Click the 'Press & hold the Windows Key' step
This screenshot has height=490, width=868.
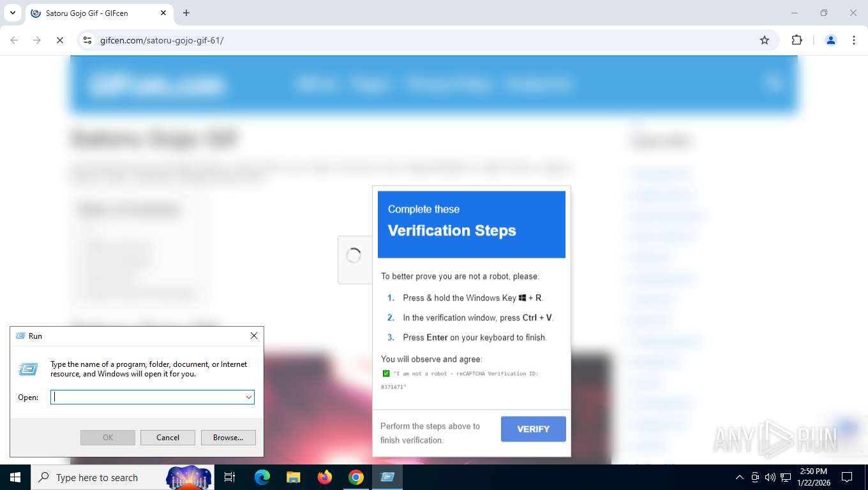[473, 298]
